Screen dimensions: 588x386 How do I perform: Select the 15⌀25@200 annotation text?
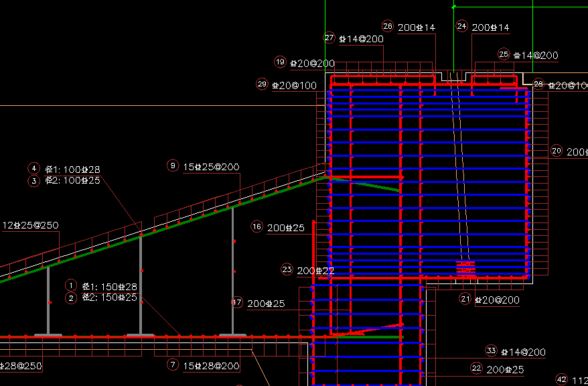click(211, 167)
